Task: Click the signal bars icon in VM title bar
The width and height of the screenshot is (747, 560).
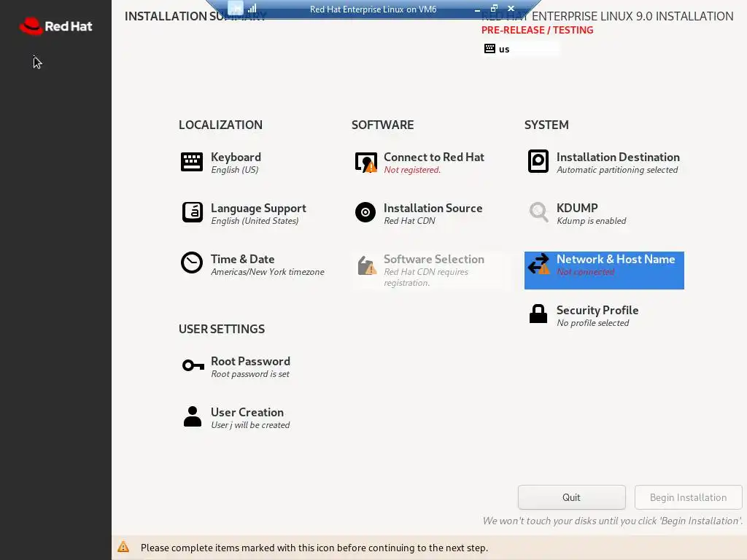Action: point(252,8)
